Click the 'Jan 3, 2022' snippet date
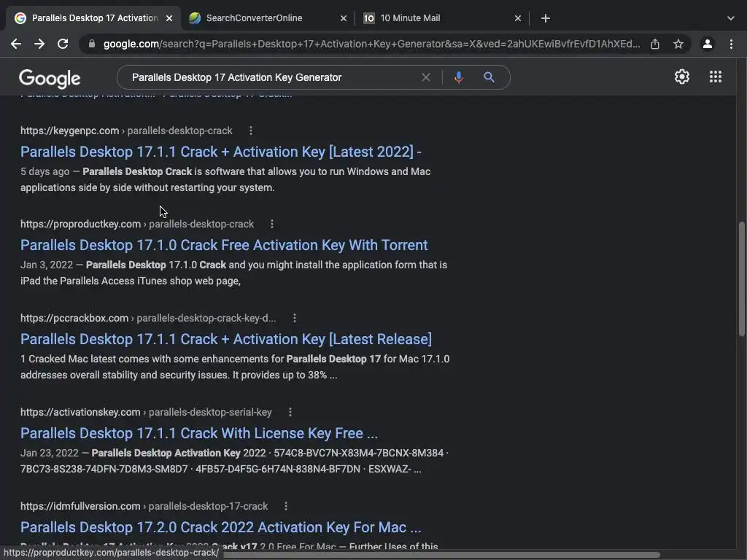The width and height of the screenshot is (747, 560). pyautogui.click(x=47, y=265)
